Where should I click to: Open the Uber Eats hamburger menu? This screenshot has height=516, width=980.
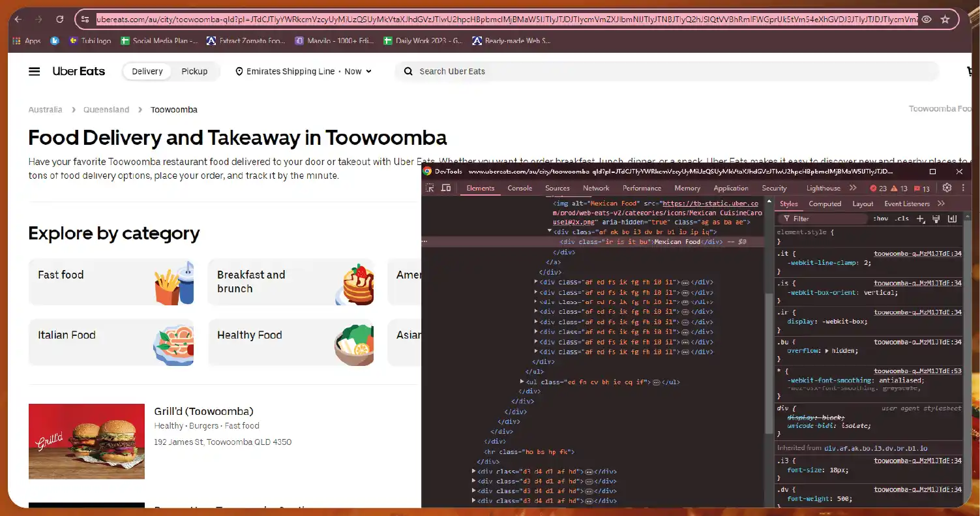(35, 71)
